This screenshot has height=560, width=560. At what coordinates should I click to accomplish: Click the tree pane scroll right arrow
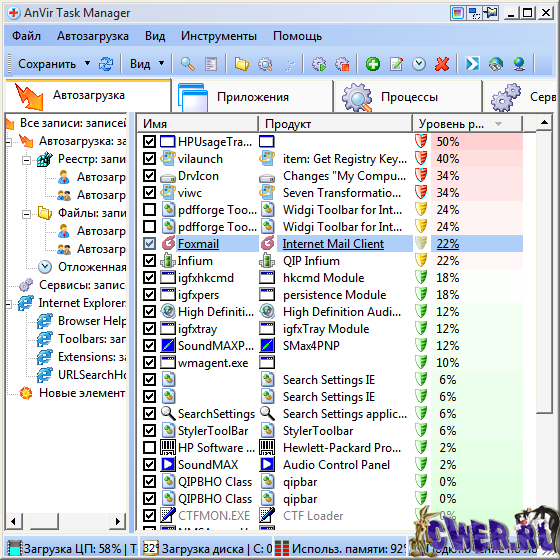coord(118,521)
